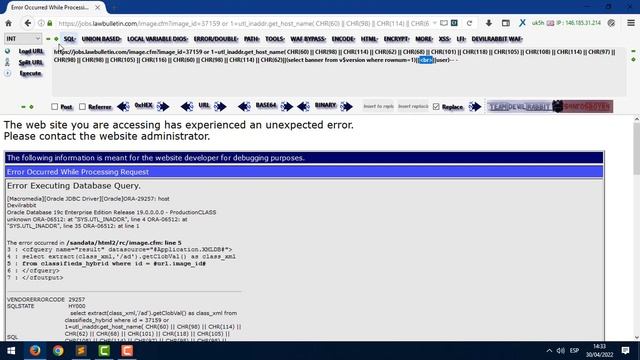Open the TOOLS menu
Screen dimensions: 640x360
275,39
